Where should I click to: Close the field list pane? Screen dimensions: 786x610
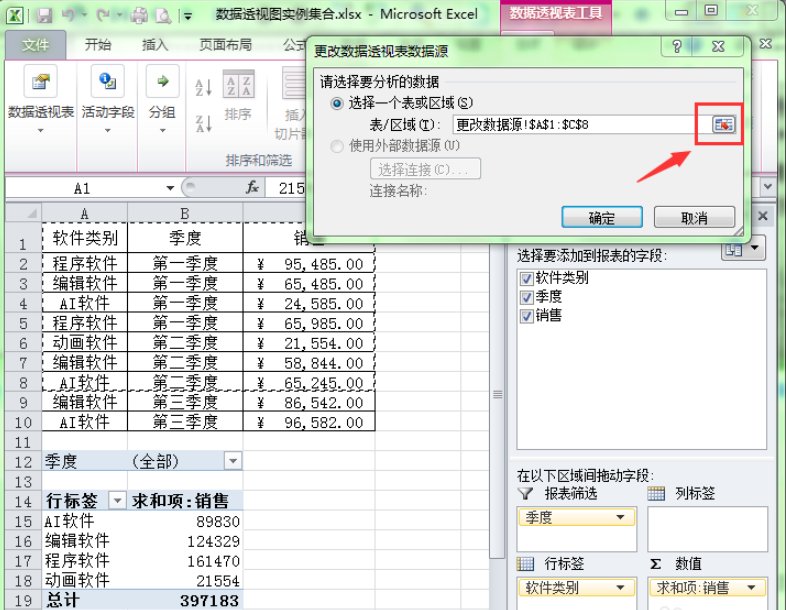pyautogui.click(x=762, y=216)
